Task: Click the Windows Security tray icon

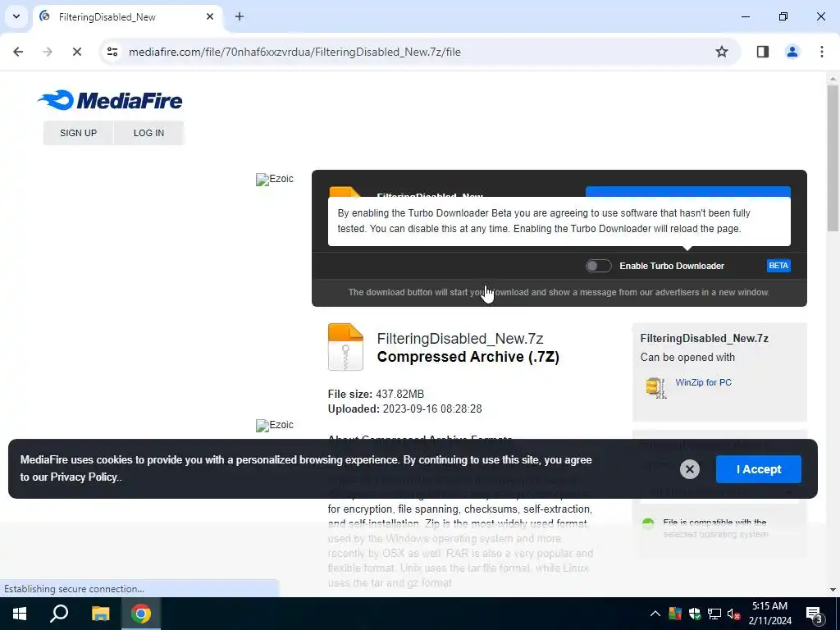Action: coord(695,614)
